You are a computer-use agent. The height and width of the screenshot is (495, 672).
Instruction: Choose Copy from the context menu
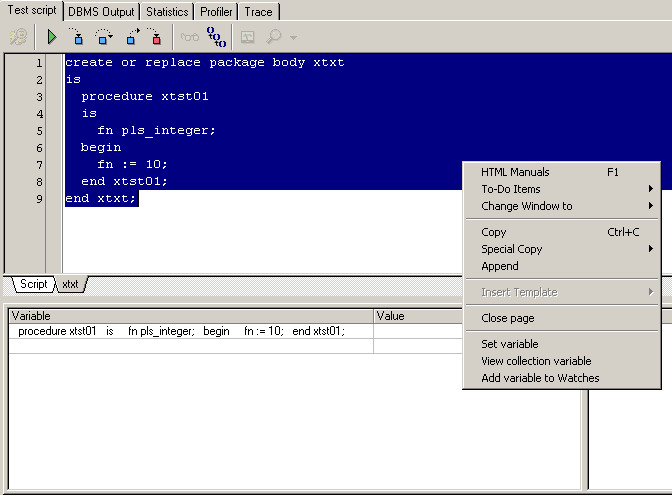click(561, 232)
